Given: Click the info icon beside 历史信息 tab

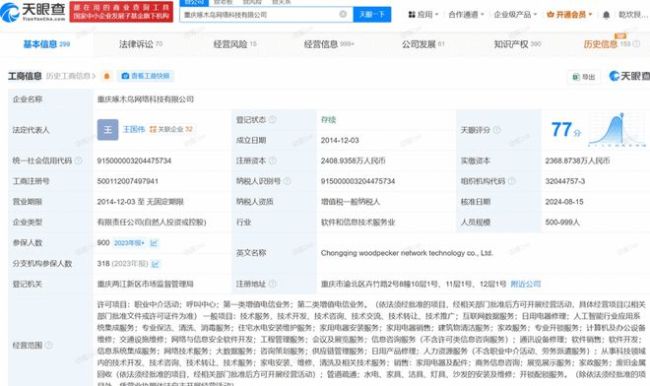Looking at the screenshot, I should tap(636, 44).
